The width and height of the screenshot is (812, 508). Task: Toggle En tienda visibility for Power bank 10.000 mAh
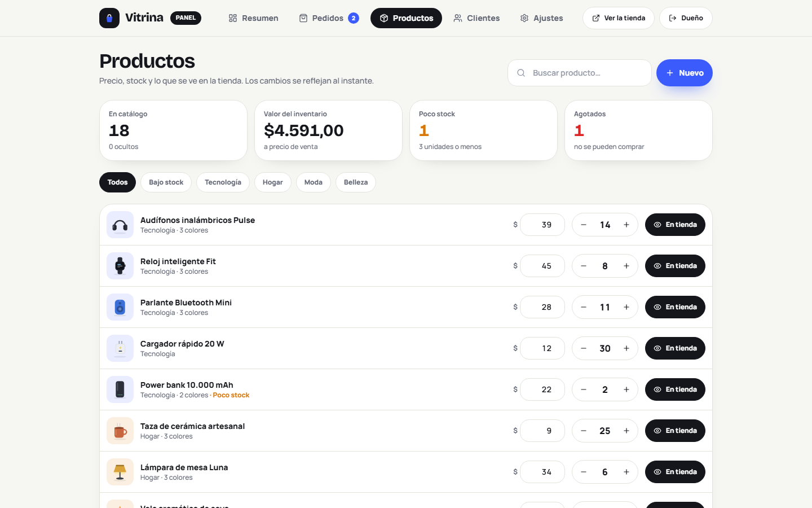(x=675, y=389)
